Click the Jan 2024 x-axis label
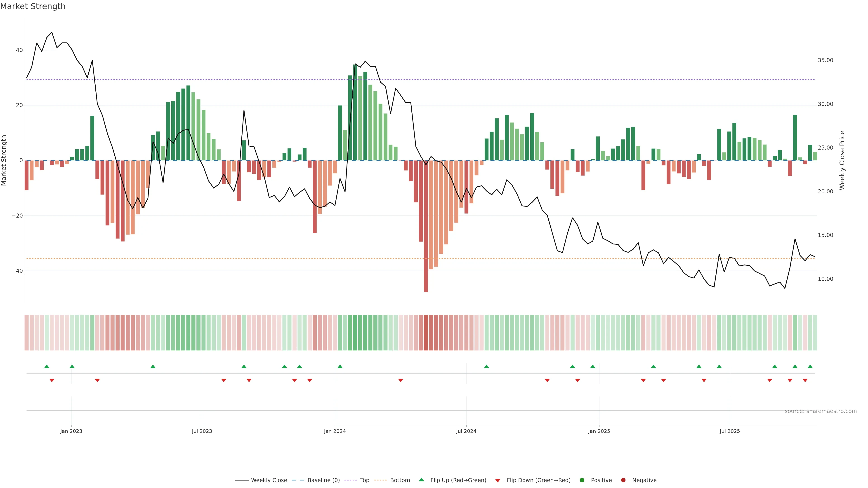Image resolution: width=868 pixels, height=488 pixels. click(335, 431)
